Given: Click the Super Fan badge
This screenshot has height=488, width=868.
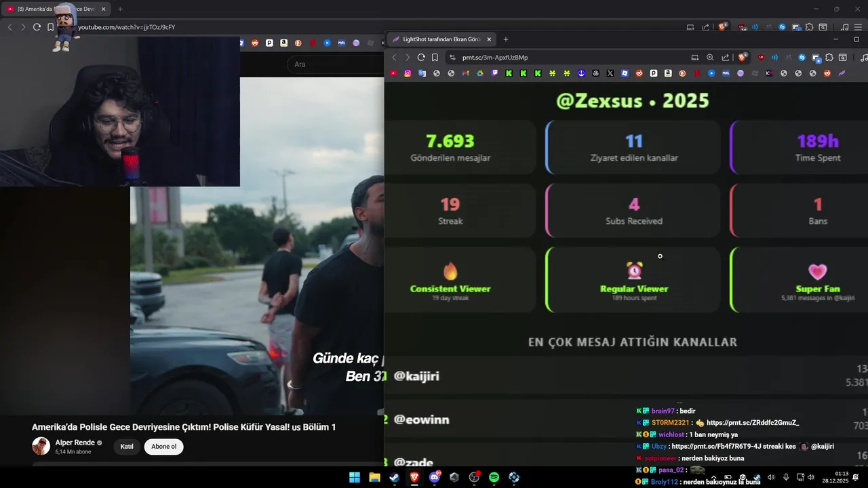Looking at the screenshot, I should pyautogui.click(x=800, y=280).
